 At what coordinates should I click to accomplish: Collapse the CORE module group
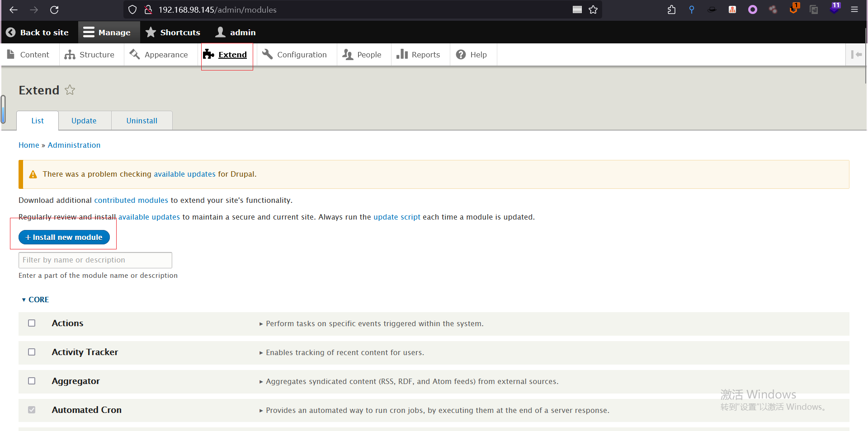tap(35, 300)
